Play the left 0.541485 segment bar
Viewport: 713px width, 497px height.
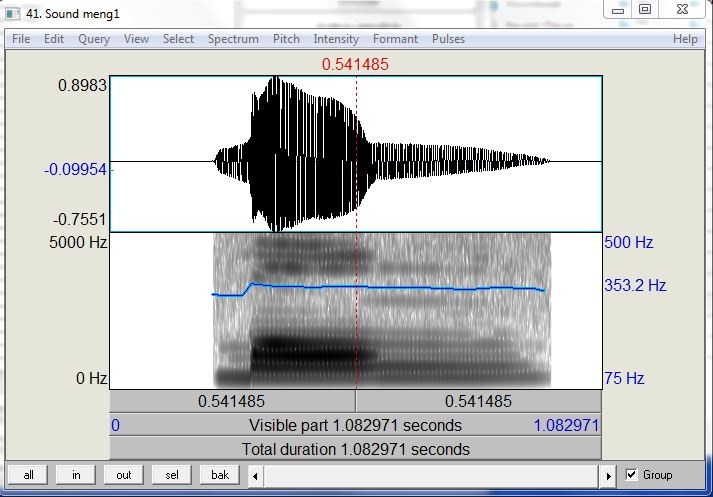pos(232,401)
